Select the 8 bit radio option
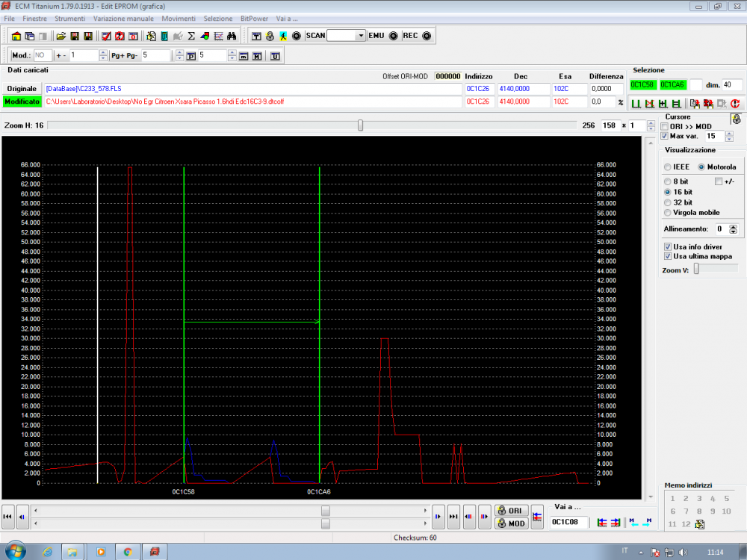747x560 pixels. coord(668,181)
